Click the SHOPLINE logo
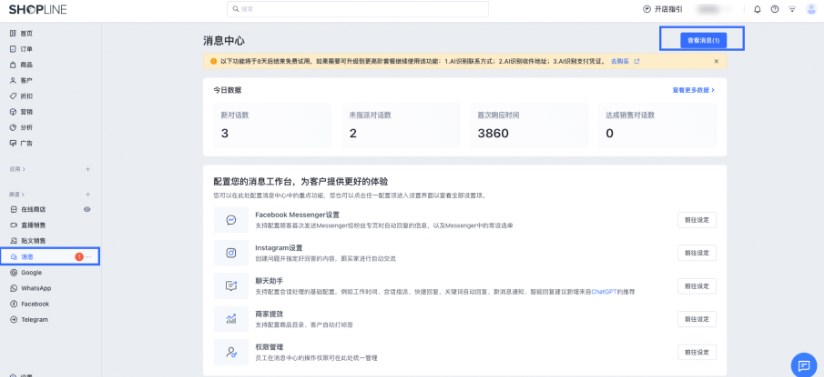Screen dimensions: 824x377 pyautogui.click(x=38, y=9)
